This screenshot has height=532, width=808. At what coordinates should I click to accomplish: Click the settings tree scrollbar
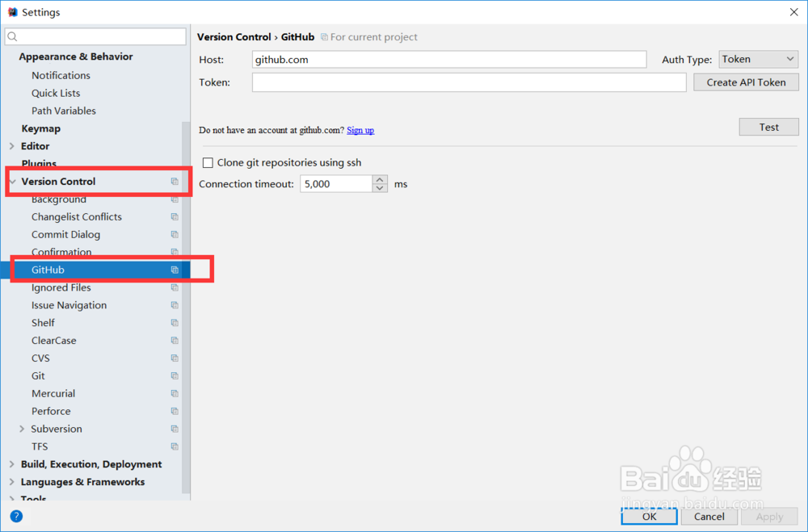pyautogui.click(x=186, y=308)
